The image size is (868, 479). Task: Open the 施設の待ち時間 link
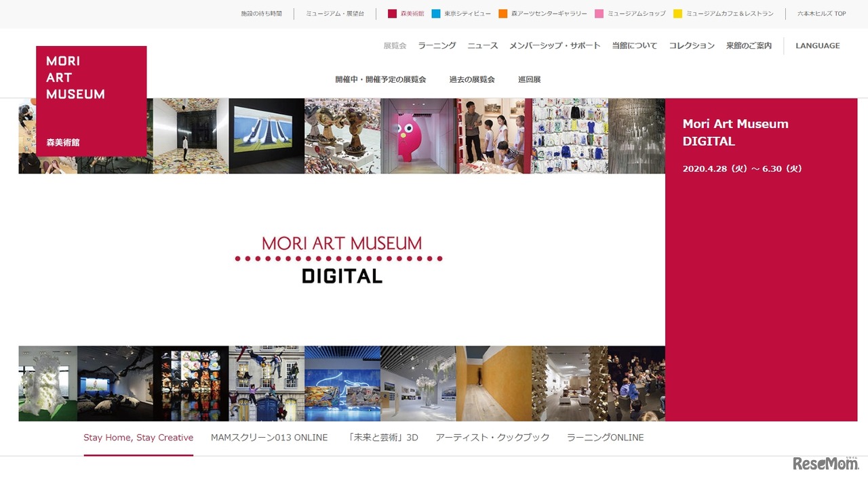(263, 13)
